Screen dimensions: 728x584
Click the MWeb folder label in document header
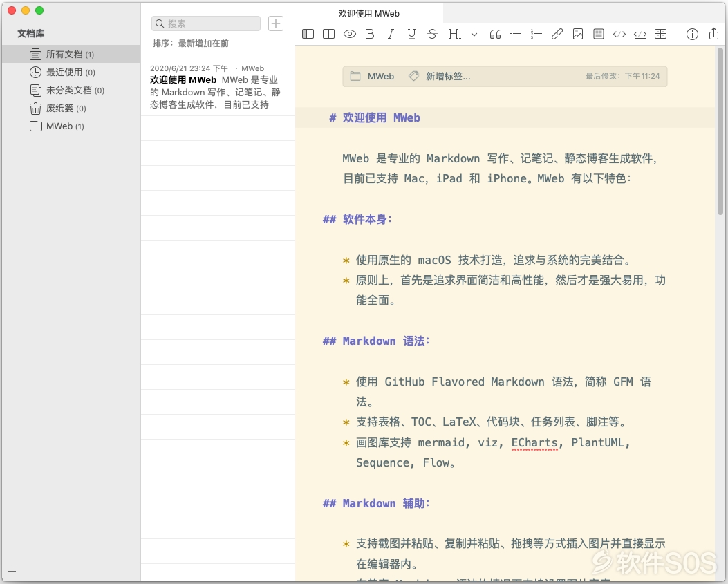381,76
